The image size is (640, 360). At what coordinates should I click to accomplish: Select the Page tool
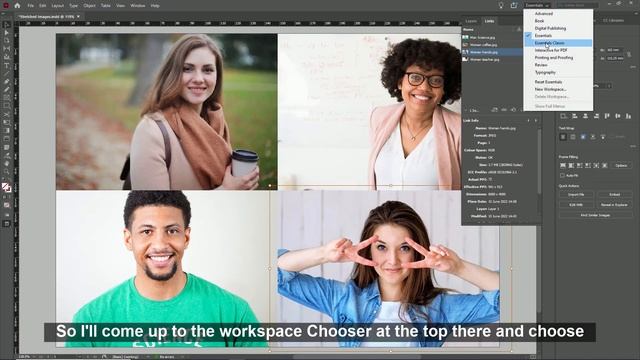7,41
